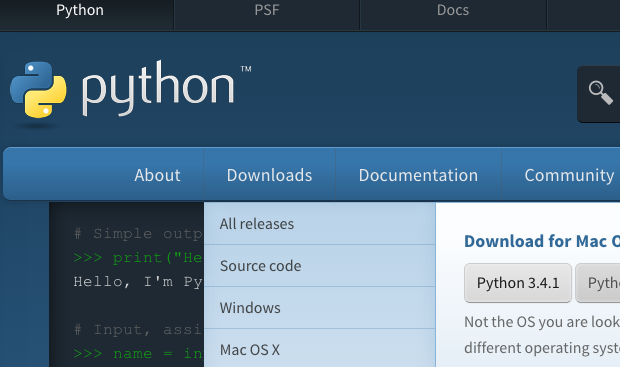Click the "Hello, I'm Py" output line
Viewport: 620px width, 367px height.
pos(138,282)
